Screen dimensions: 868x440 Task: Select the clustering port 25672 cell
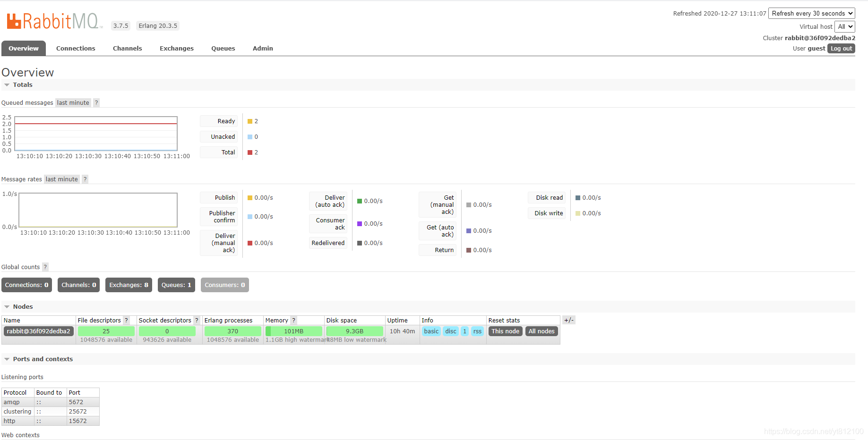coord(83,412)
